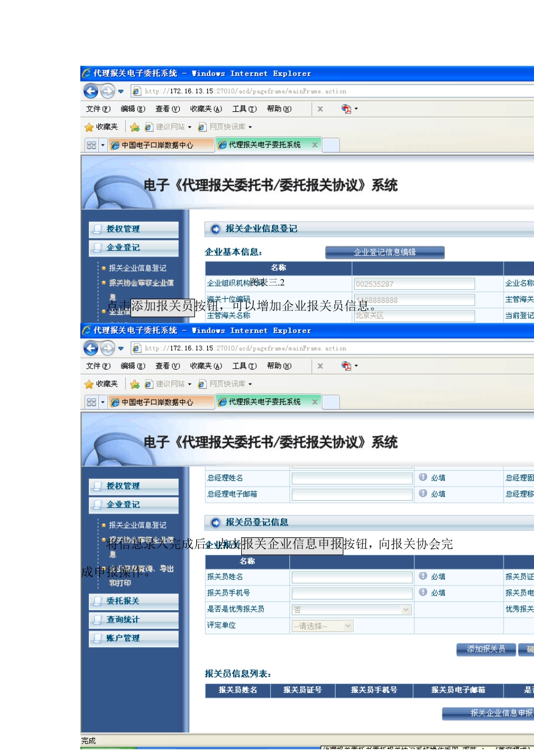534x756 pixels.
Task: Select 报关企业信息登记 in lower sidebar
Action: point(137,525)
